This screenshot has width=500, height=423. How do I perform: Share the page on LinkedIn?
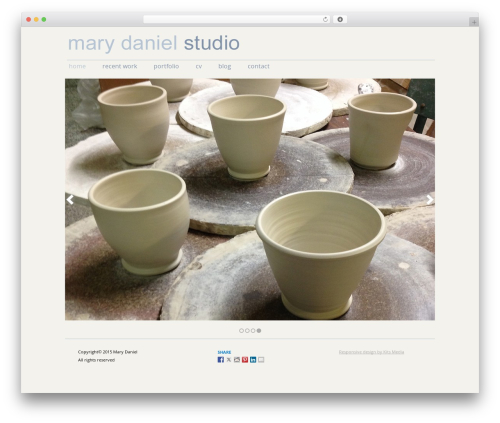tap(253, 360)
